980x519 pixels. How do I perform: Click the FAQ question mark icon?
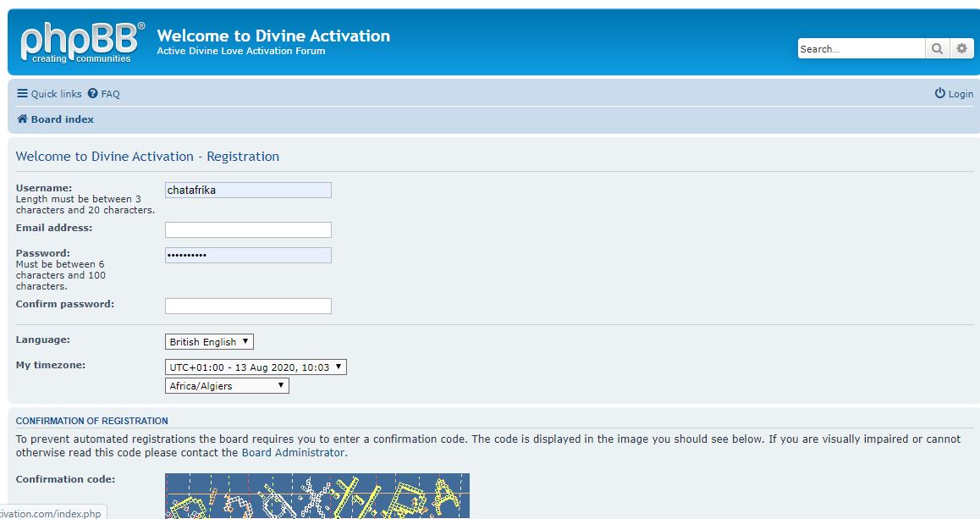pos(93,94)
